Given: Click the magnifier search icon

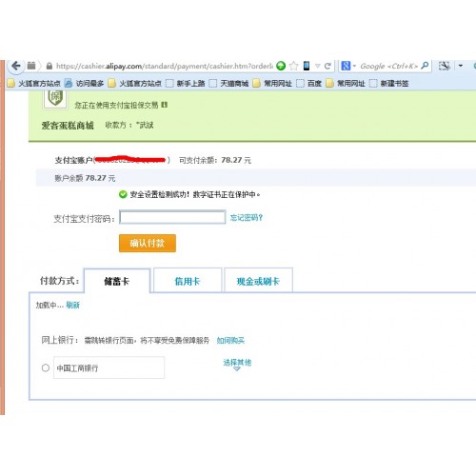Looking at the screenshot, I should point(425,66).
